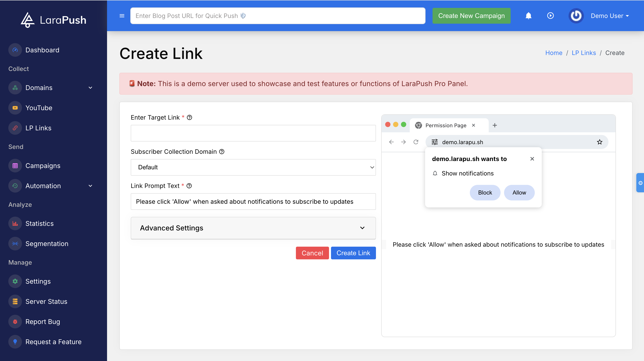Click the YouTube sidebar icon

coord(15,108)
